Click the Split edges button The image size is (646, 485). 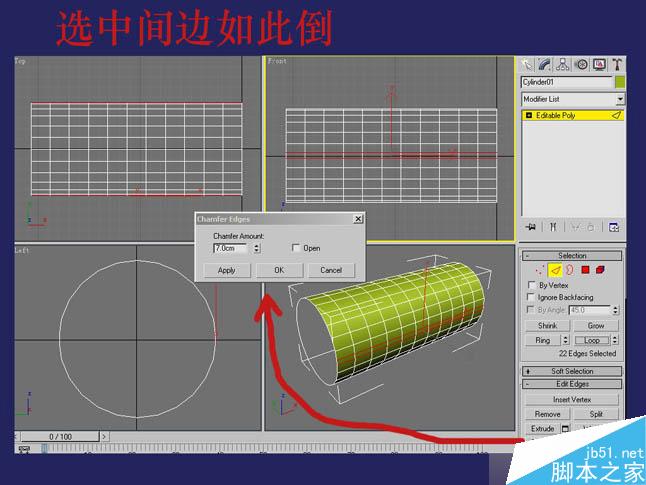point(596,414)
